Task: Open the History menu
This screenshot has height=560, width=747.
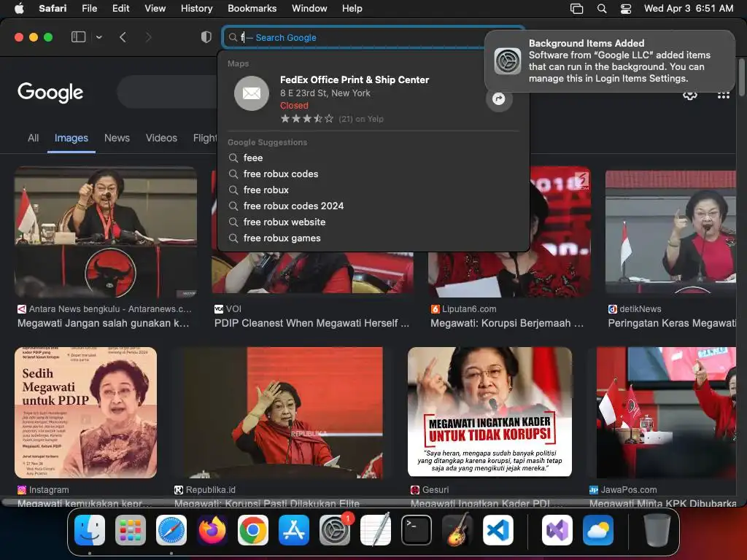Action: coord(196,9)
